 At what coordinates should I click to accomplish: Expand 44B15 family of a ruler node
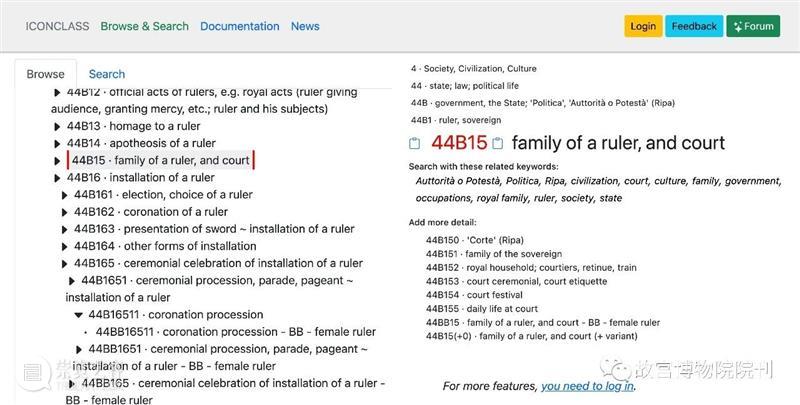57,161
